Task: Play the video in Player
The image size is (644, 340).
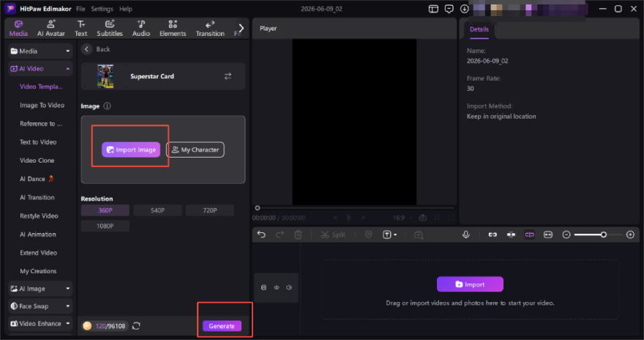Action: (x=349, y=218)
